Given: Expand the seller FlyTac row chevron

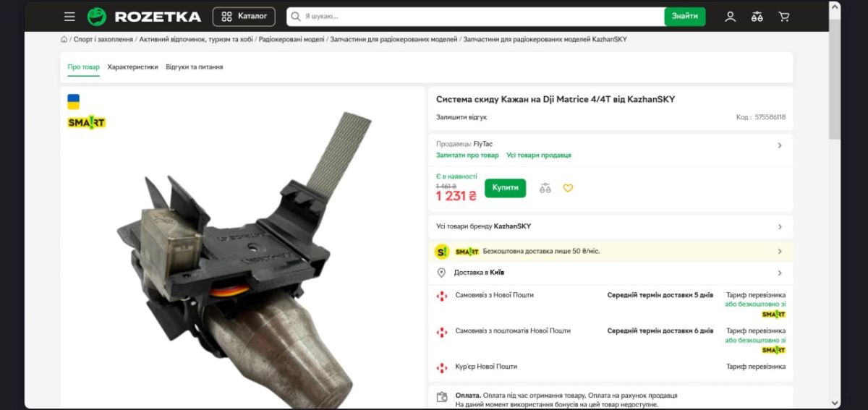Looking at the screenshot, I should [780, 145].
